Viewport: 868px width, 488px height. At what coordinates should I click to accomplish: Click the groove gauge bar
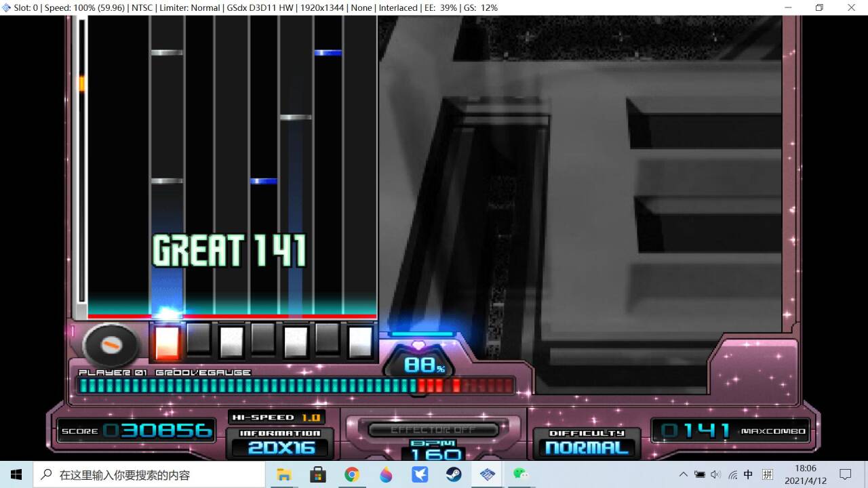[x=296, y=386]
